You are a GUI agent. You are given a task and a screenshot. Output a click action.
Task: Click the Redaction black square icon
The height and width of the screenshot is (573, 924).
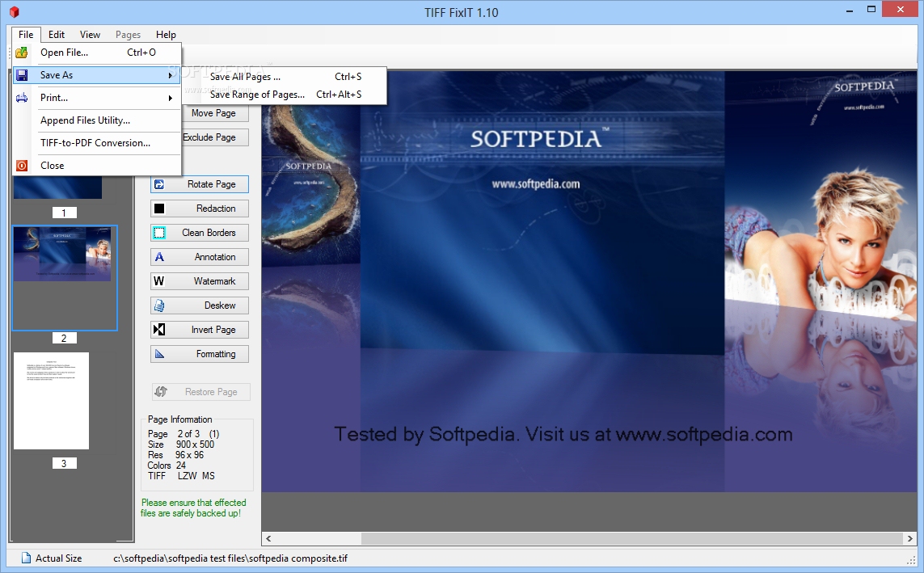(x=159, y=209)
